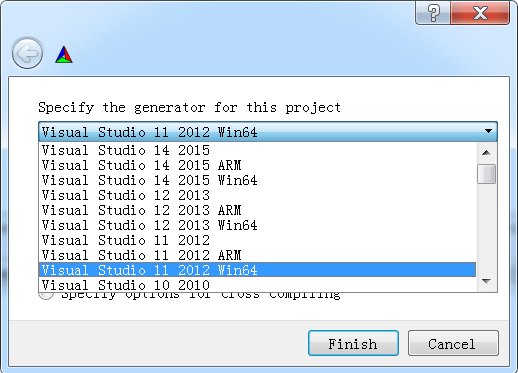Select Visual Studio 10 2010 entry
518x373 pixels.
[257, 285]
